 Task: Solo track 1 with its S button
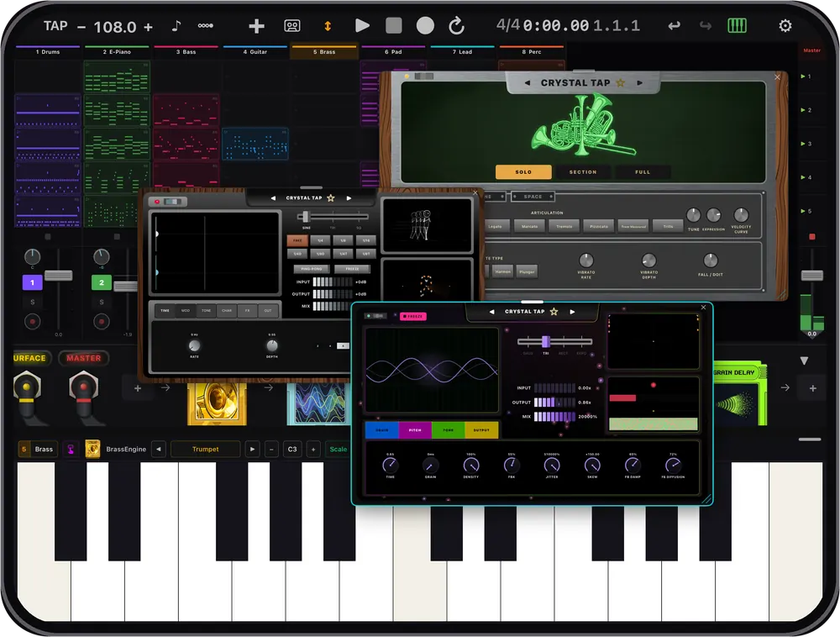pyautogui.click(x=32, y=303)
